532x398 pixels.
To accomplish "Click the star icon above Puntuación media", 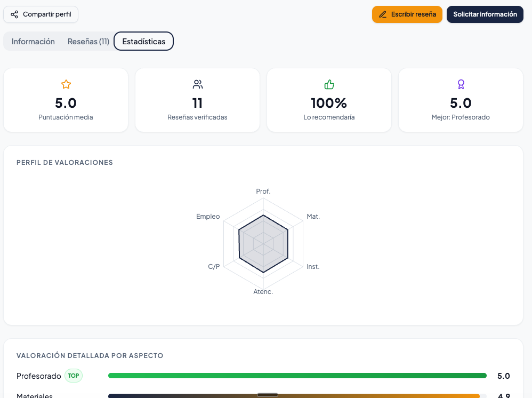I will click(x=66, y=84).
